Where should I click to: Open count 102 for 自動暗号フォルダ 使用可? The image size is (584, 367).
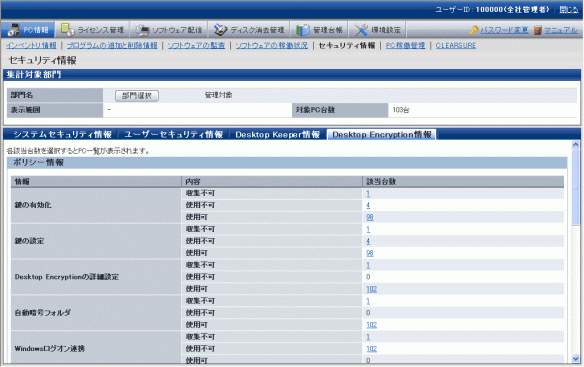click(372, 325)
